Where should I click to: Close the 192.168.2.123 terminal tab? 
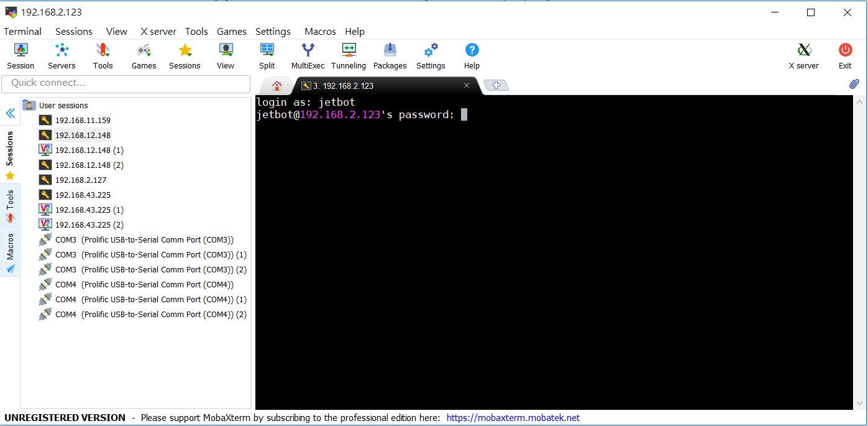click(x=467, y=86)
